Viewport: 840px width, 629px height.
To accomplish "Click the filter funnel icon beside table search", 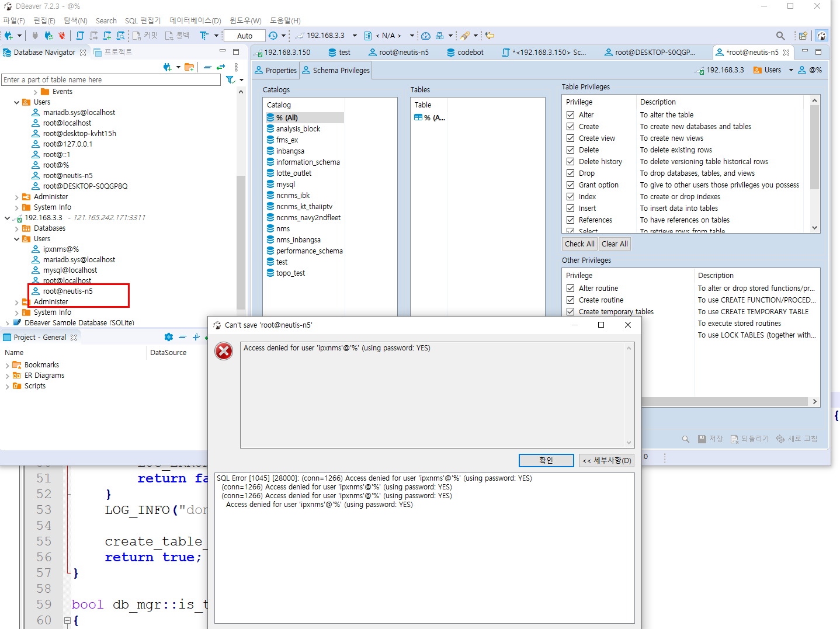I will click(231, 79).
